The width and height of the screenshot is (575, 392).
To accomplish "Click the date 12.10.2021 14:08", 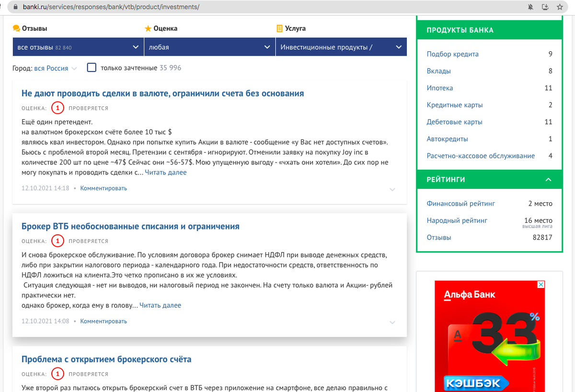I will pos(45,321).
